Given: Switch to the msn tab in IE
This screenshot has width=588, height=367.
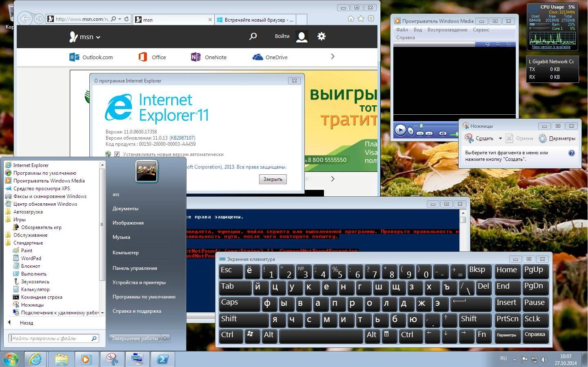Looking at the screenshot, I should click(x=173, y=20).
